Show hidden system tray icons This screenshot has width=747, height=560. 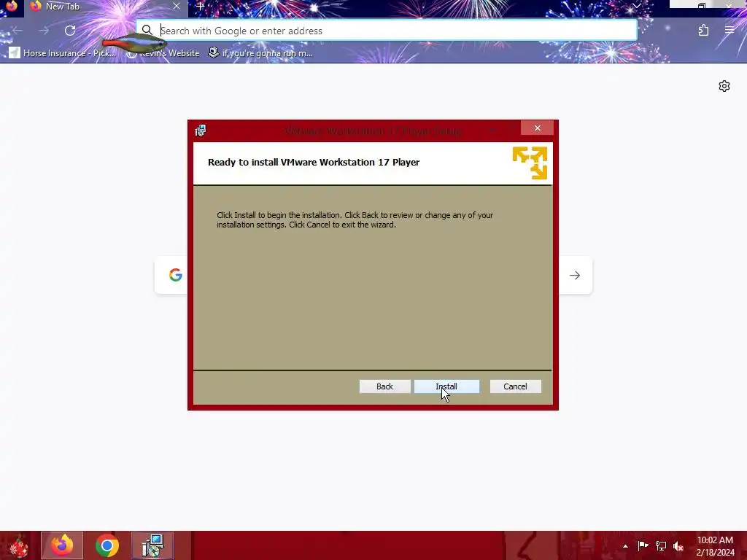625,546
